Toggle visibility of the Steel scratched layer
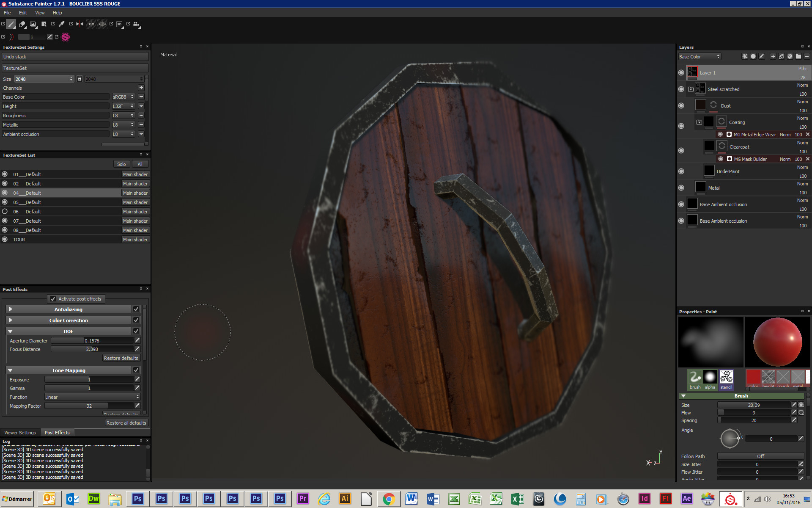The width and height of the screenshot is (812, 508). (x=681, y=89)
